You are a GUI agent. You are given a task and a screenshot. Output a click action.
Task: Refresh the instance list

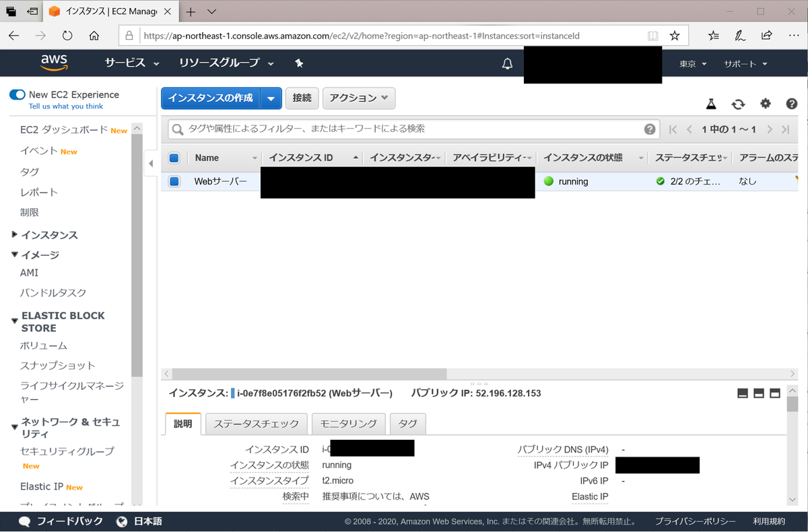click(738, 104)
